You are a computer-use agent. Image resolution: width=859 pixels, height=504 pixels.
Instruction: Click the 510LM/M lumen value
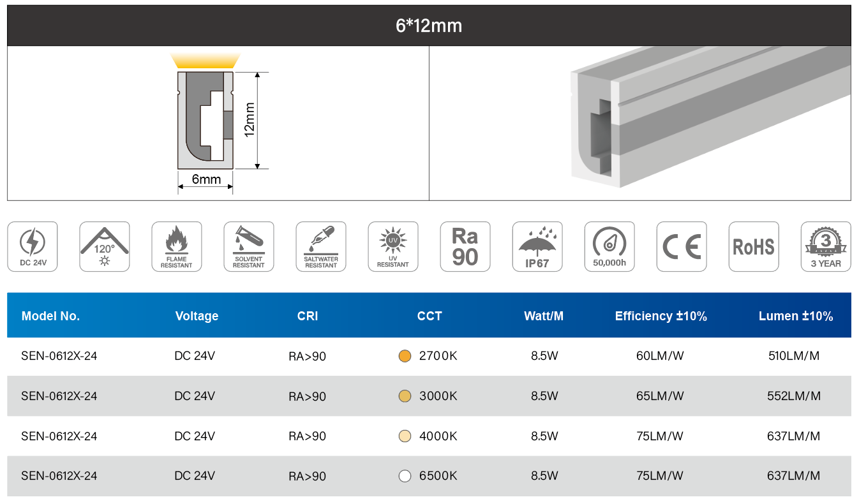pos(794,356)
